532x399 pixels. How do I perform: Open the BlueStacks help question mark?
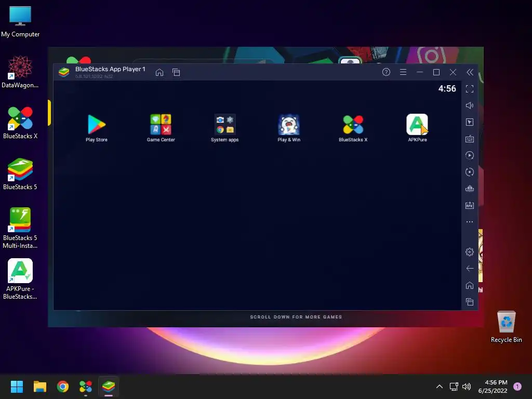386,72
